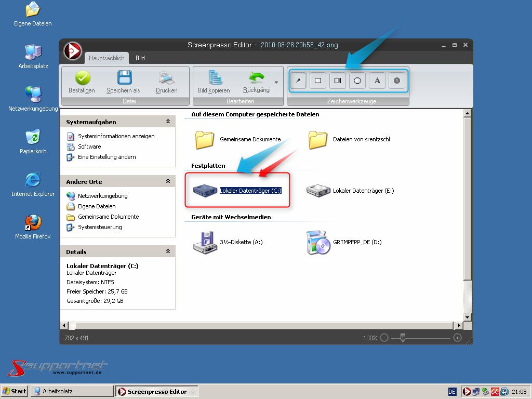Open the round Screenpresso logo menu
532x399 pixels.
(73, 51)
